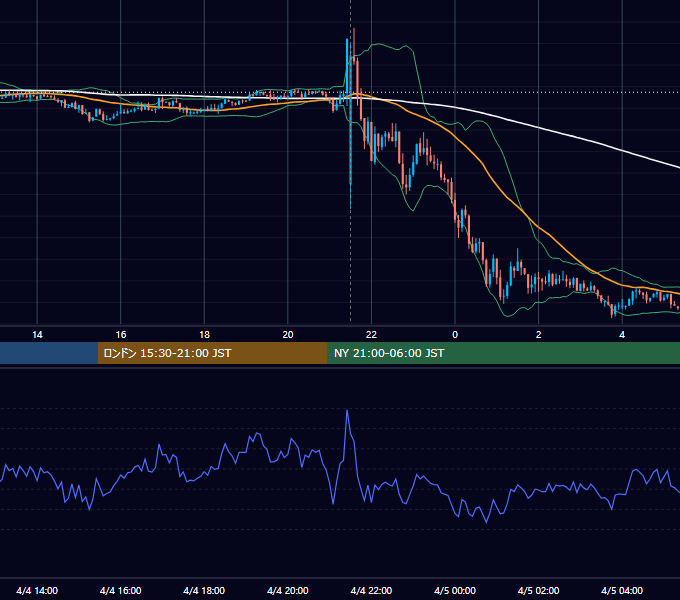
Task: Click the blue session band before ロンドン
Action: coord(49,353)
